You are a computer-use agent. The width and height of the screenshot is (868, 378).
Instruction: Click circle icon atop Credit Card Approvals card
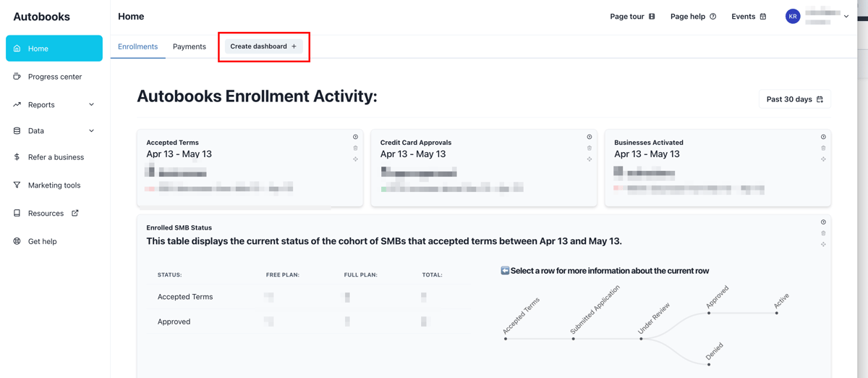pyautogui.click(x=590, y=137)
